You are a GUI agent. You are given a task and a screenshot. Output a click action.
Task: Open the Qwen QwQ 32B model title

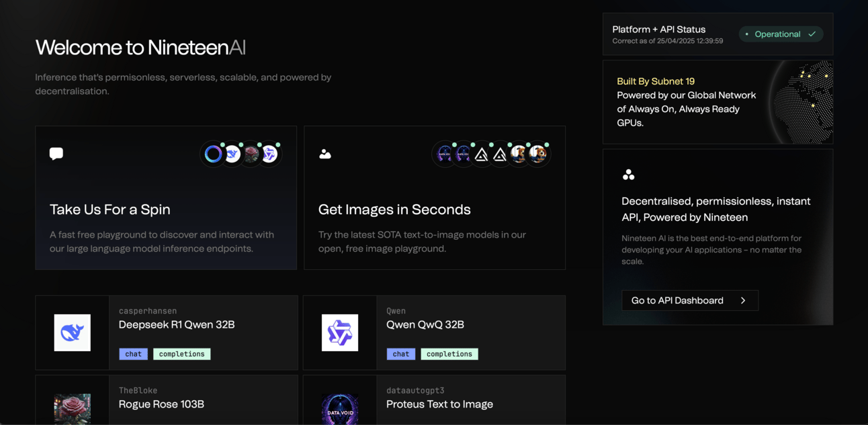[x=425, y=324]
